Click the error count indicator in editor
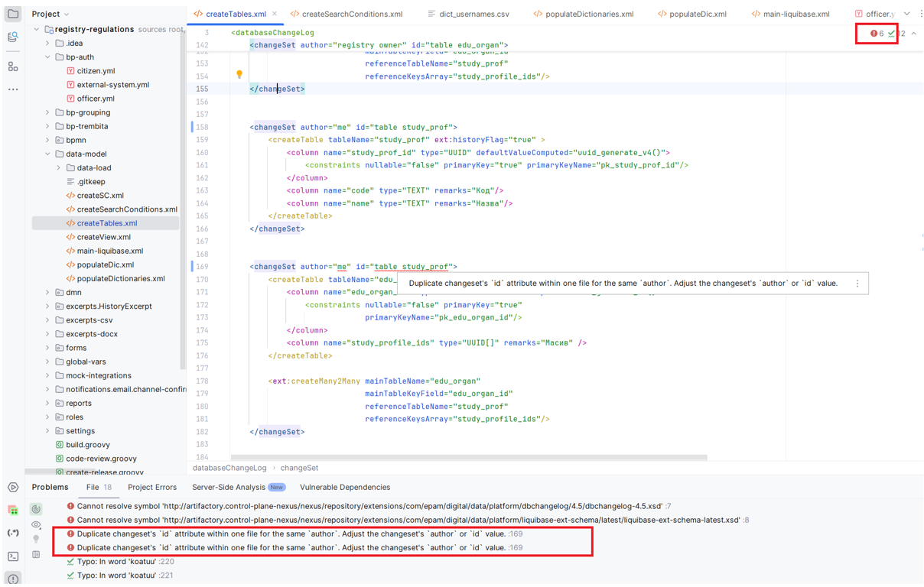 point(876,34)
